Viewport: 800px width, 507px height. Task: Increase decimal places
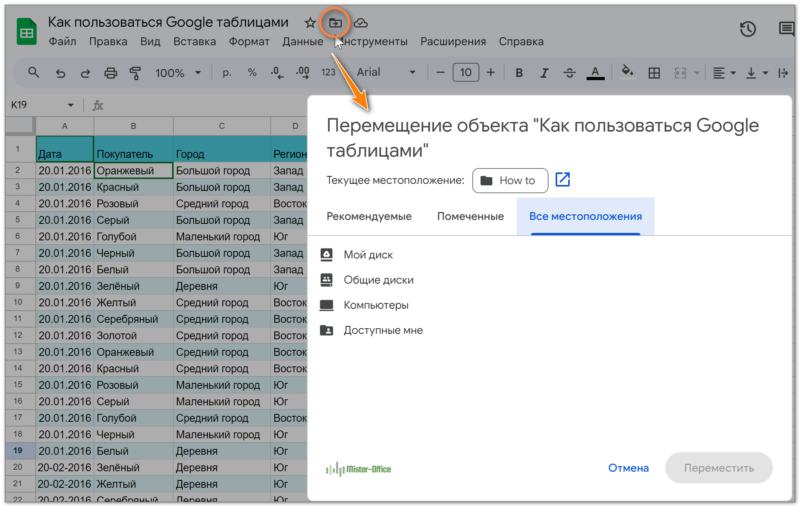[x=302, y=73]
